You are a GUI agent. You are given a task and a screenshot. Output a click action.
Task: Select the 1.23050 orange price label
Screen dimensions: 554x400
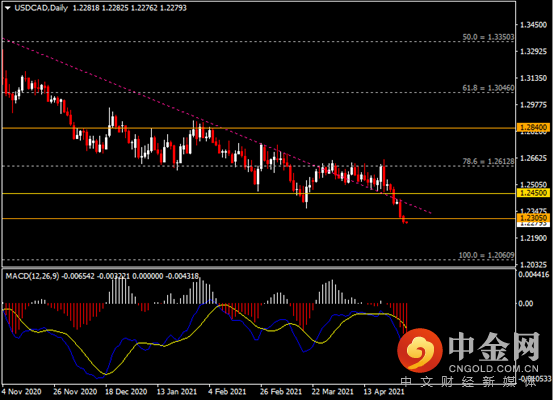click(533, 218)
